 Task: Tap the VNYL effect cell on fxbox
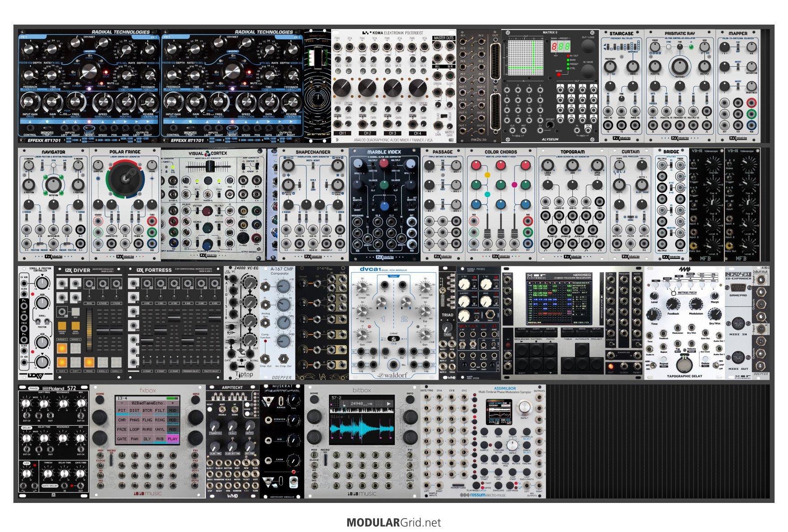[160, 429]
